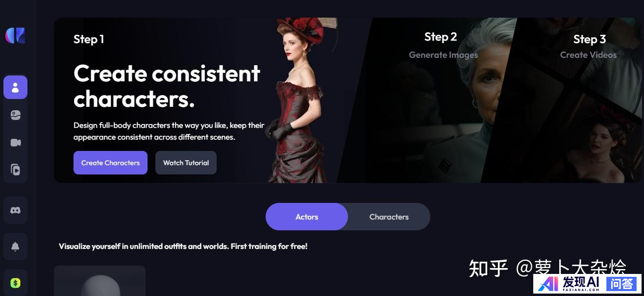644x296 pixels.
Task: Click the Create Characters button
Action: [110, 163]
